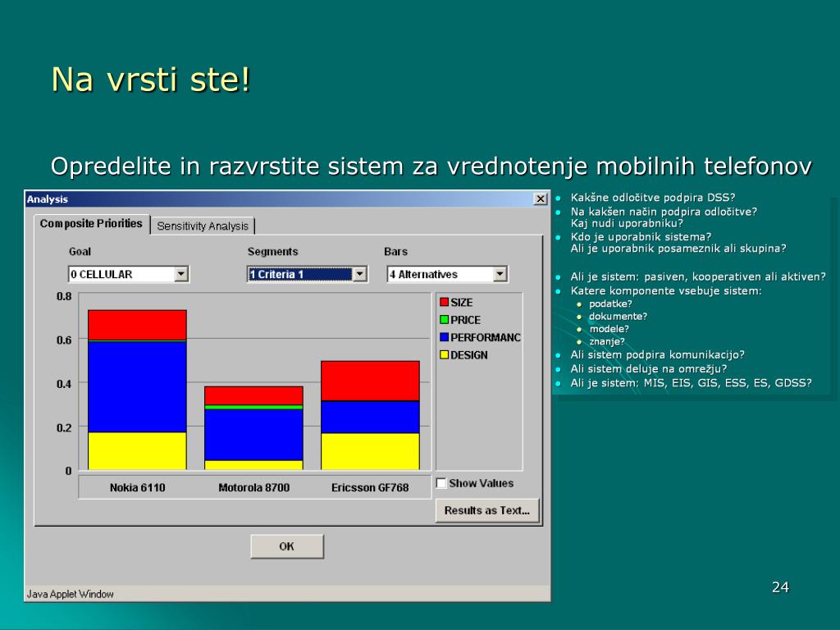
Task: Expand the Segments dropdown showing 1 Criteria 1
Action: pos(307,274)
